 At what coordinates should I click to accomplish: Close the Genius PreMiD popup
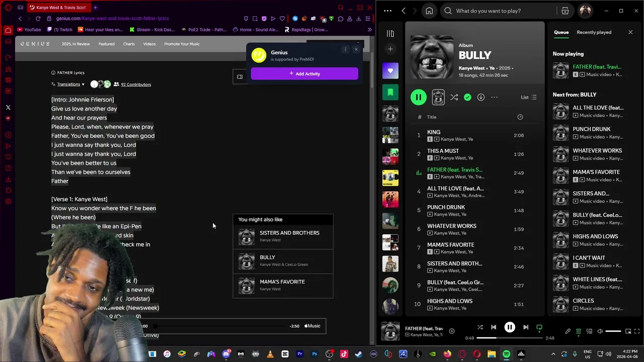356,49
